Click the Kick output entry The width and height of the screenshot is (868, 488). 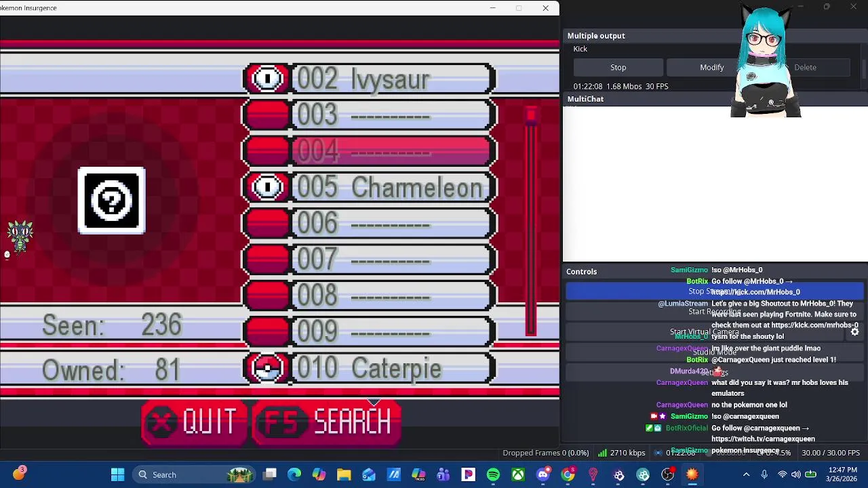(580, 49)
